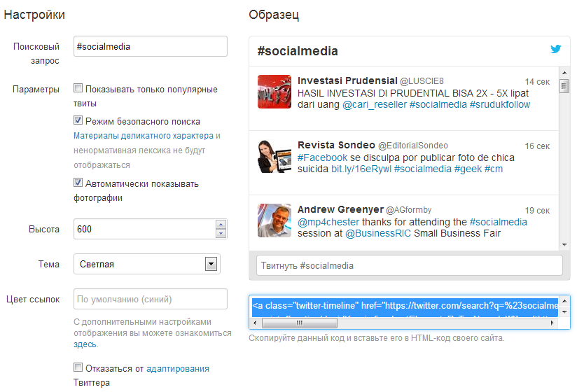The width and height of the screenshot is (577, 392).
Task: Open the 'адаптирования' link
Action: (x=178, y=368)
